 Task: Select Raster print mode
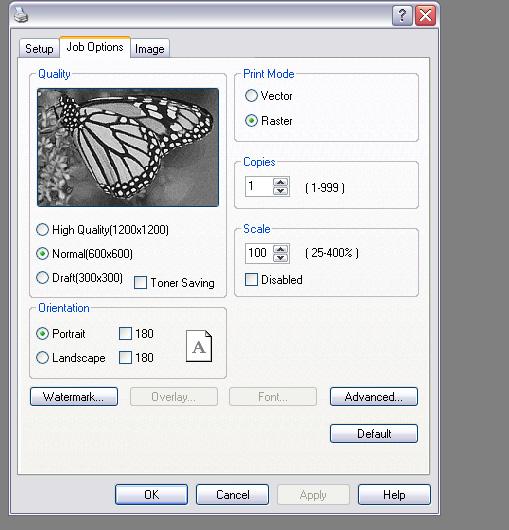click(268, 121)
